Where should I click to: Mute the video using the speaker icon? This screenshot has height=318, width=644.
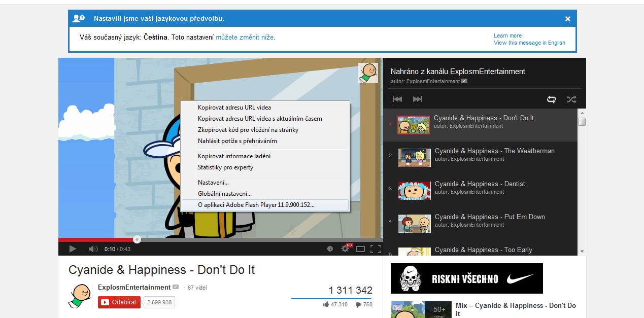pyautogui.click(x=93, y=249)
